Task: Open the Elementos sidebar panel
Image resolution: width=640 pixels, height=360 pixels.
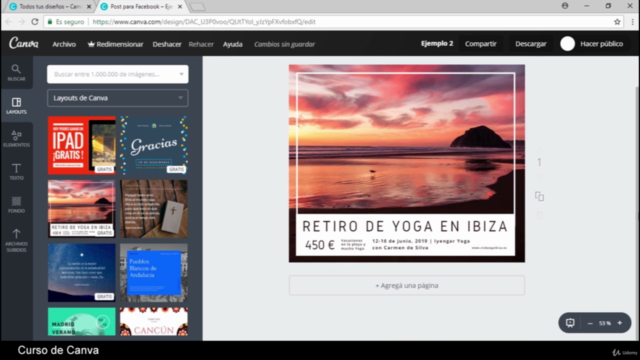Action: click(16, 139)
